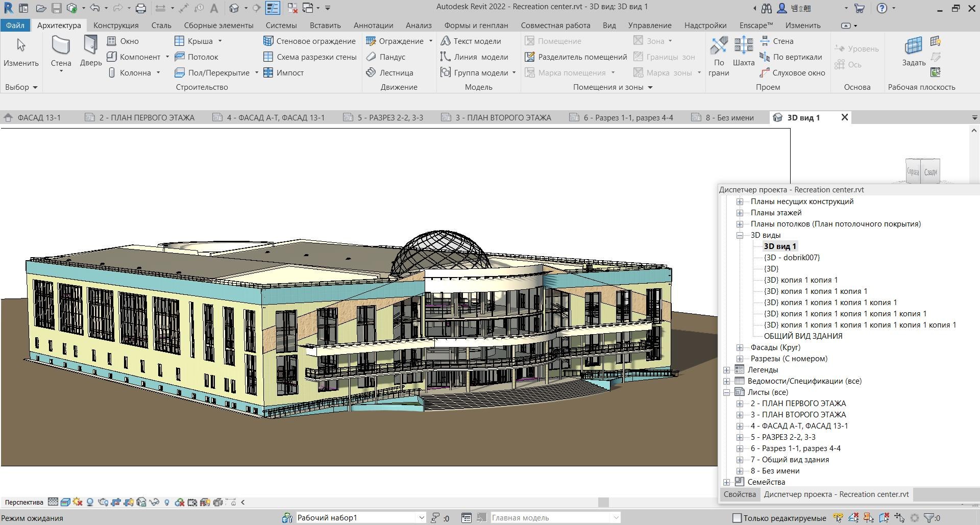
Task: Switch to the Конструкция ribbon tab
Action: click(x=116, y=25)
